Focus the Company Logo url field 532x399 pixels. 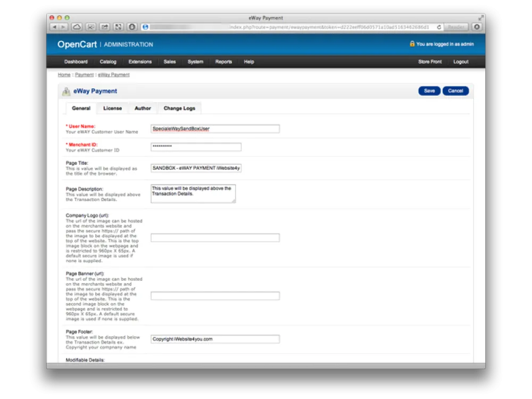click(215, 238)
